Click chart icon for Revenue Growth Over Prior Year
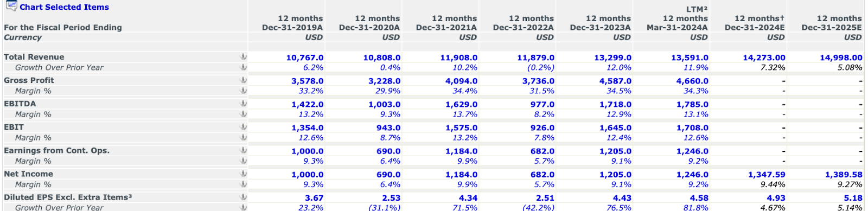The image size is (868, 211). [244, 67]
